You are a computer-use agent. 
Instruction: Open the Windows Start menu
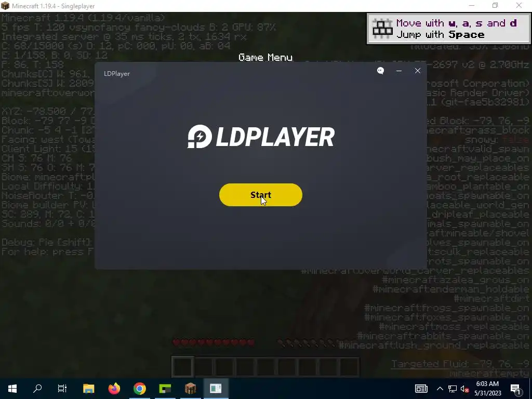tap(12, 389)
